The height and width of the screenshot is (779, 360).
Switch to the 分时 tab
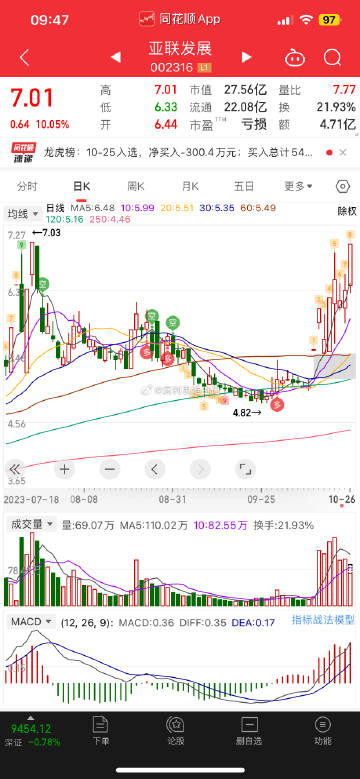click(27, 186)
